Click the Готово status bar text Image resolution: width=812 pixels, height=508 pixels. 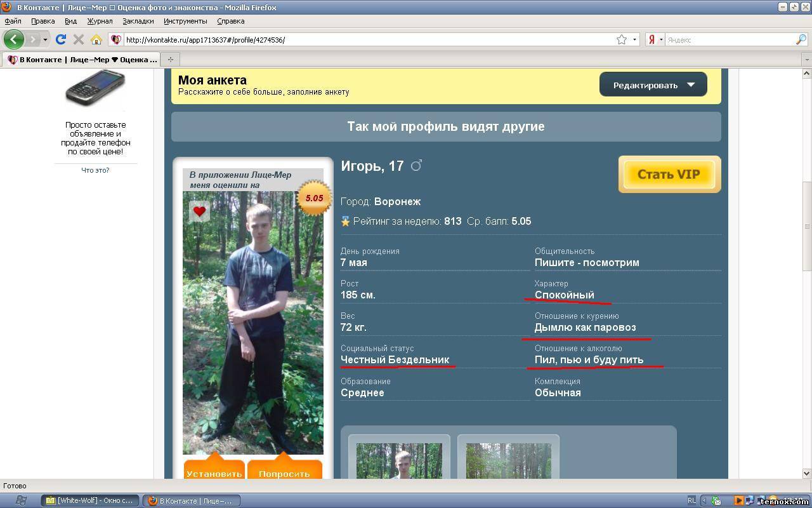pos(15,486)
